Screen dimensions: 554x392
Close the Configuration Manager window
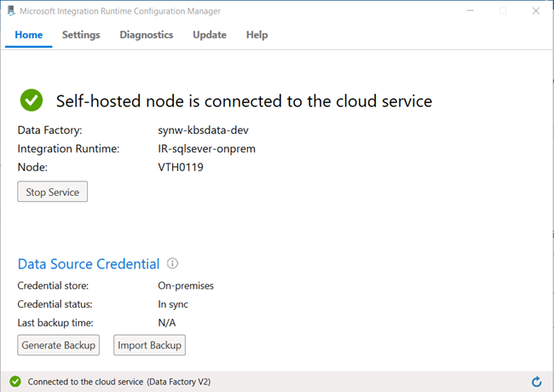[536, 11]
